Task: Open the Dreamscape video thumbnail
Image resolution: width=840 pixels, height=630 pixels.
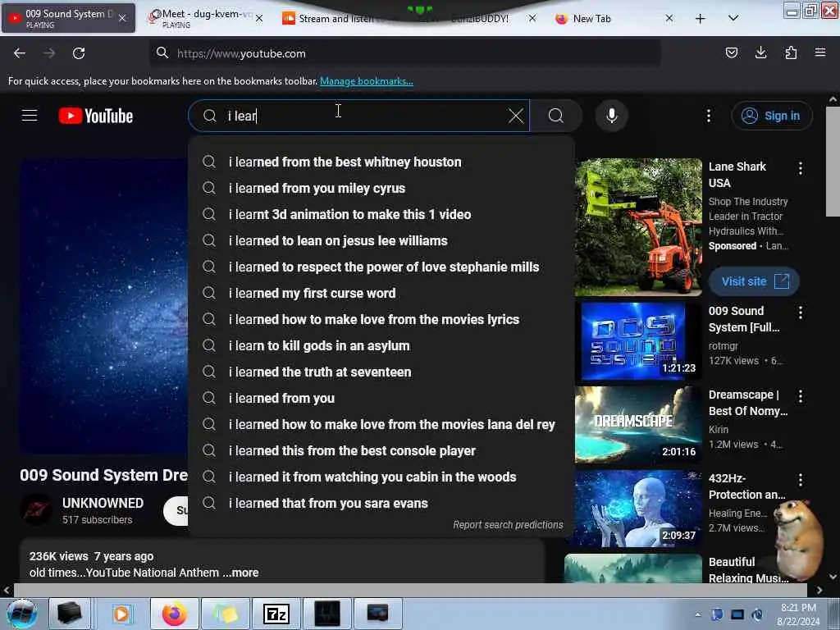Action: [x=638, y=425]
